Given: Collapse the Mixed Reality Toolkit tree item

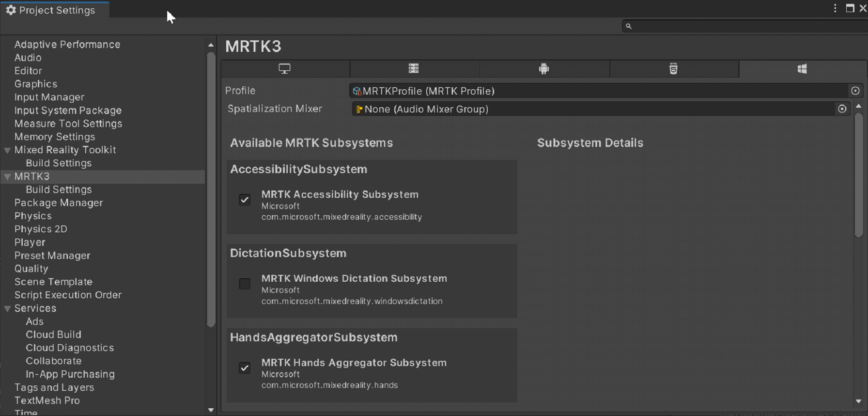Looking at the screenshot, I should pos(7,150).
